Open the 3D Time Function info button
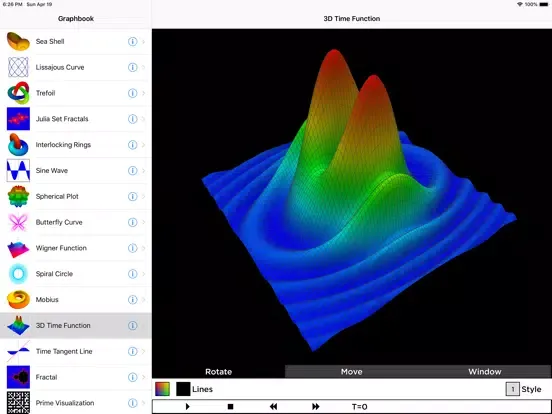552x414 pixels. [132, 325]
